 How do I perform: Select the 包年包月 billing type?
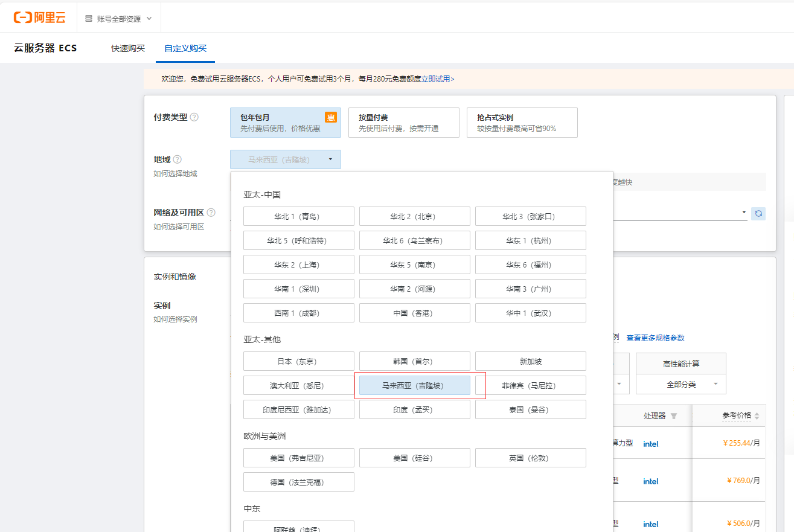pyautogui.click(x=286, y=123)
